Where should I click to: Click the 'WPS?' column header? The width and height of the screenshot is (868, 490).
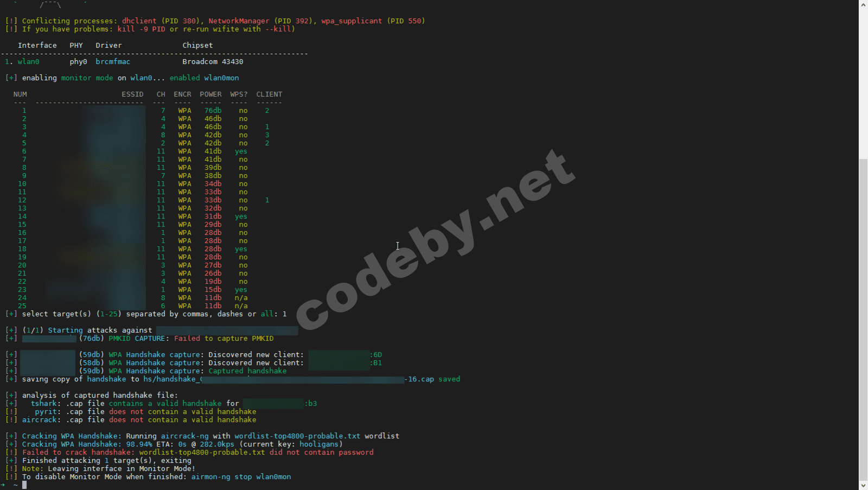(x=239, y=94)
